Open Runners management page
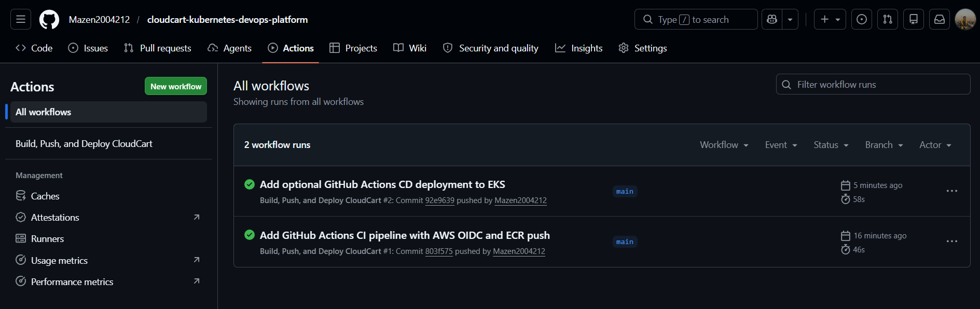Viewport: 980px width, 309px height. coord(108,239)
